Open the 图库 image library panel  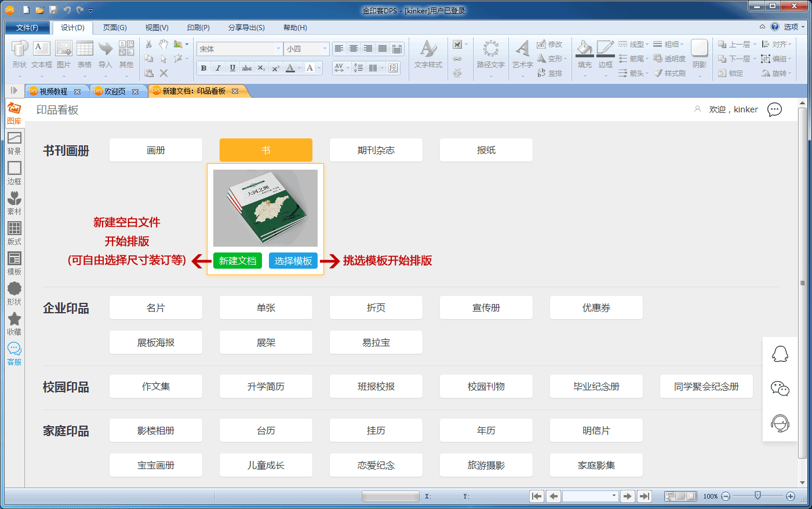(14, 112)
